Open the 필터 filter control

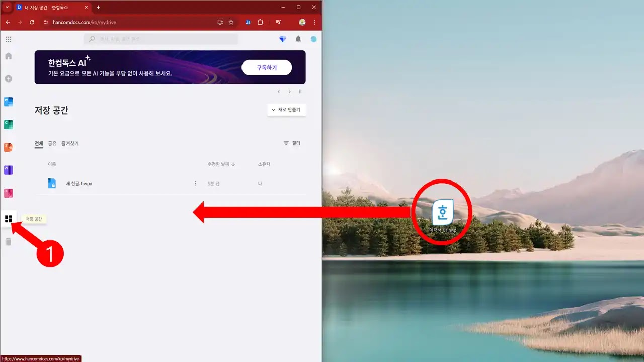click(292, 143)
